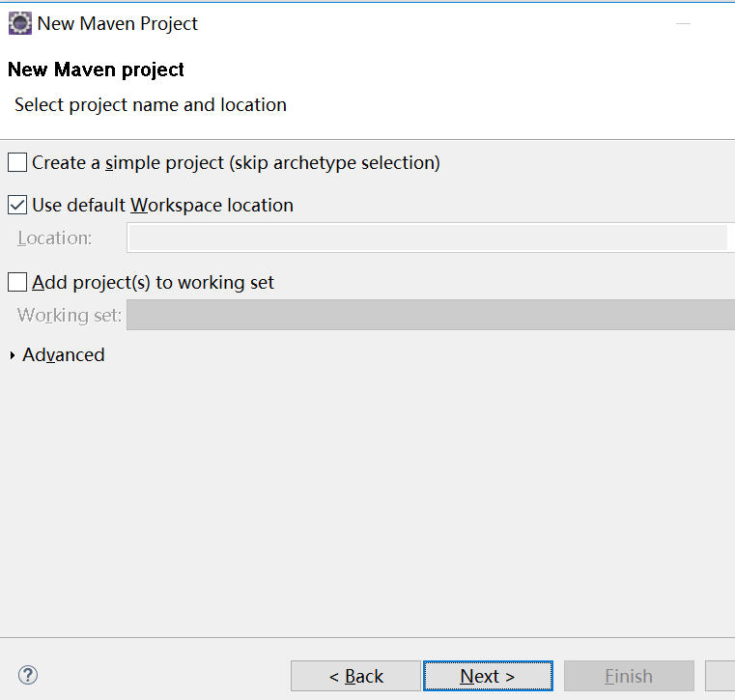Click the Eclipse Maven icon in title bar
Image resolution: width=735 pixels, height=700 pixels.
pos(19,23)
